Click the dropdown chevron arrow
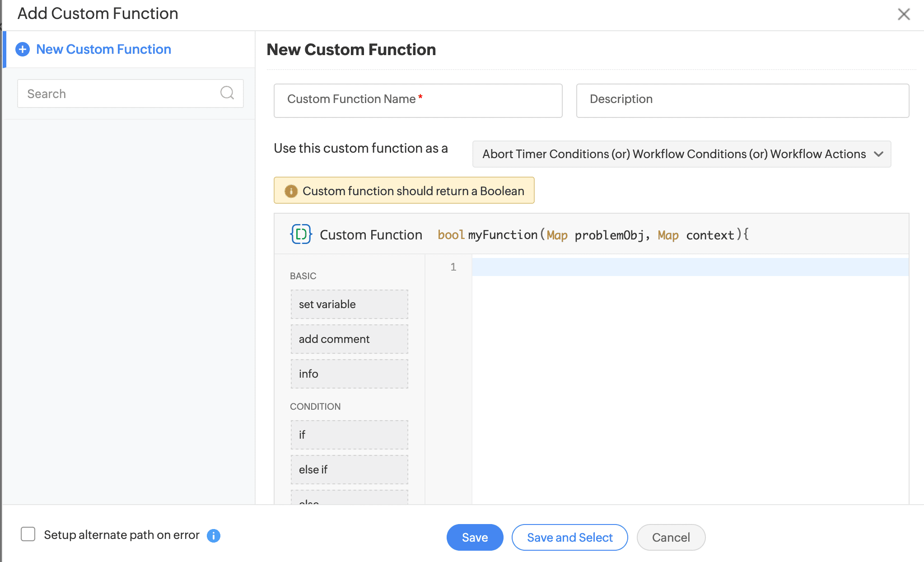This screenshot has height=562, width=924. pyautogui.click(x=878, y=154)
